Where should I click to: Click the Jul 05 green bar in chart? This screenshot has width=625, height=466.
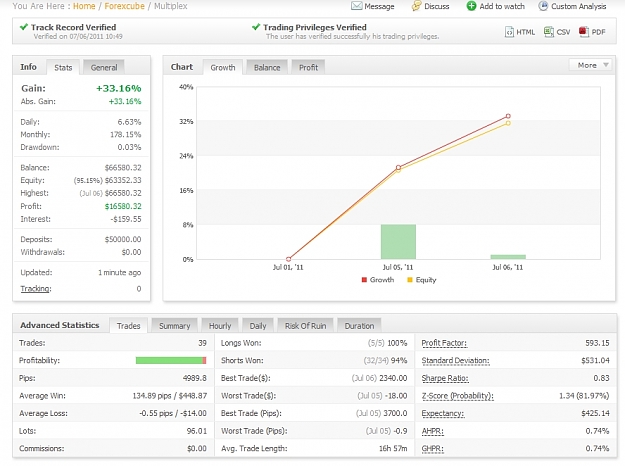coord(398,242)
